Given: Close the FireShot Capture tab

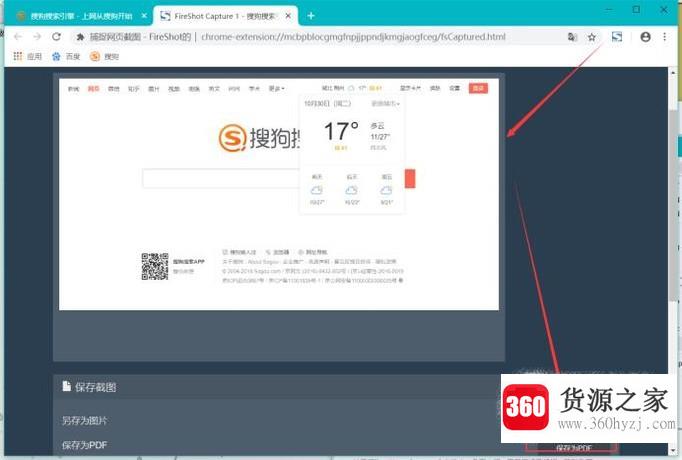Looking at the screenshot, I should 288,16.
